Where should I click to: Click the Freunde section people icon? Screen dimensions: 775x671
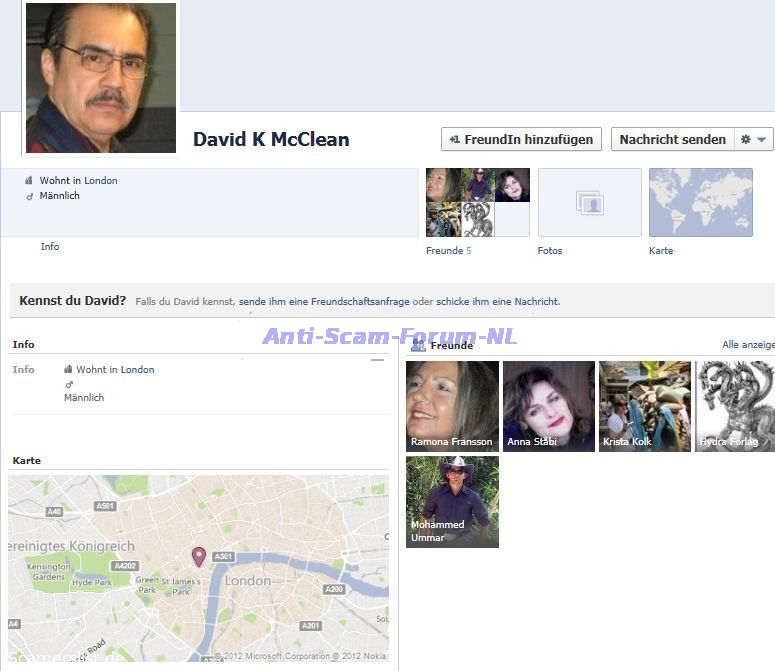pos(418,345)
